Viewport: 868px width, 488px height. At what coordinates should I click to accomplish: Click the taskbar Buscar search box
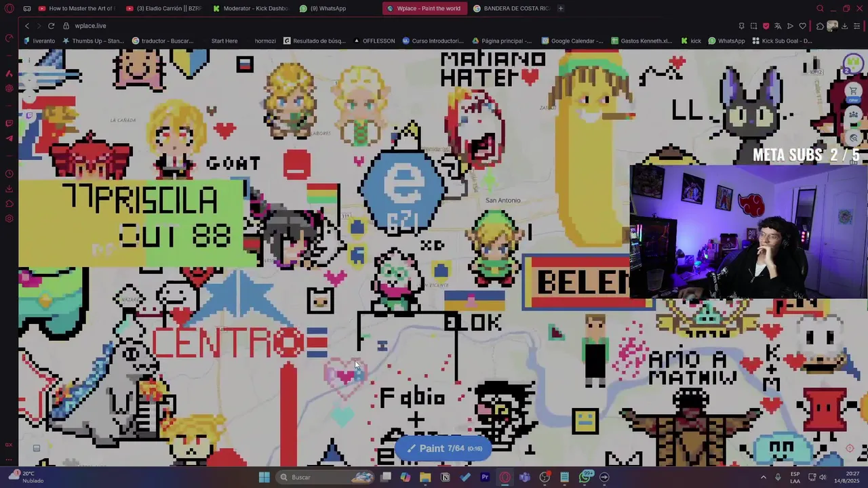click(326, 477)
